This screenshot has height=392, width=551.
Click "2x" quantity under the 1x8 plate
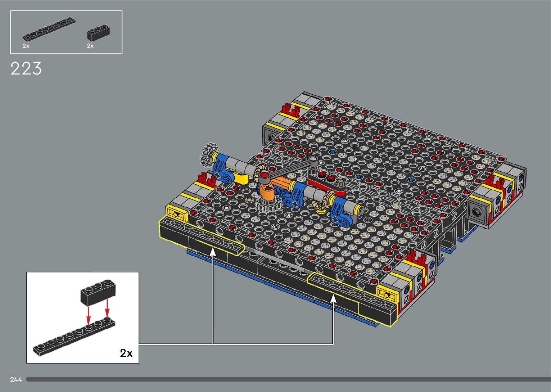pyautogui.click(x=26, y=46)
